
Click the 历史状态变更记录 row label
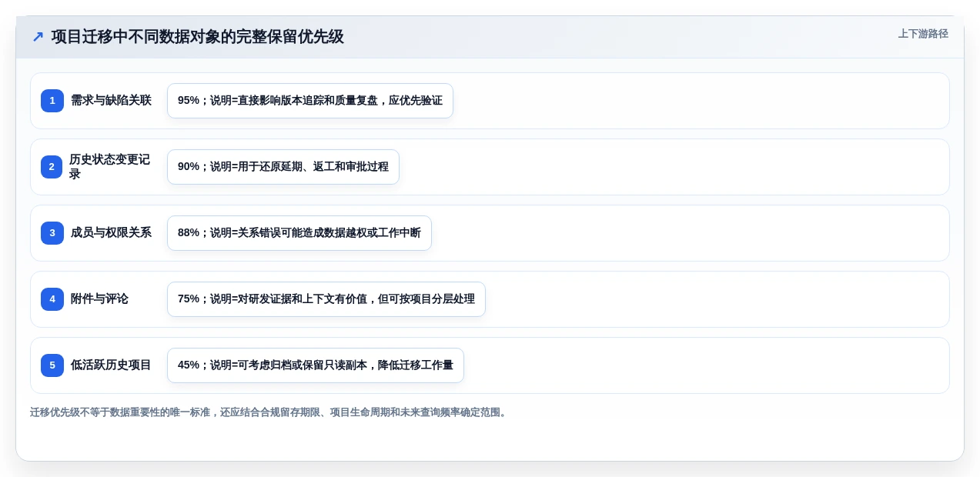click(x=111, y=167)
